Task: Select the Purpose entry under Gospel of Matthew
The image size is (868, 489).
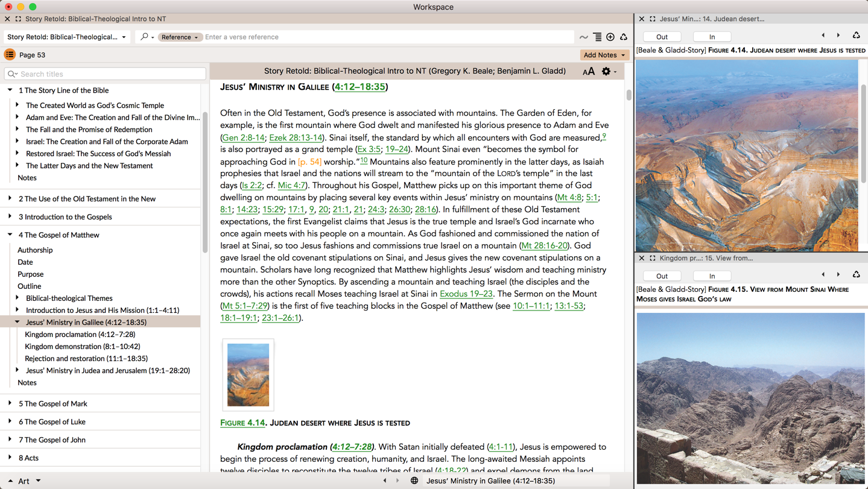Action: (x=30, y=274)
